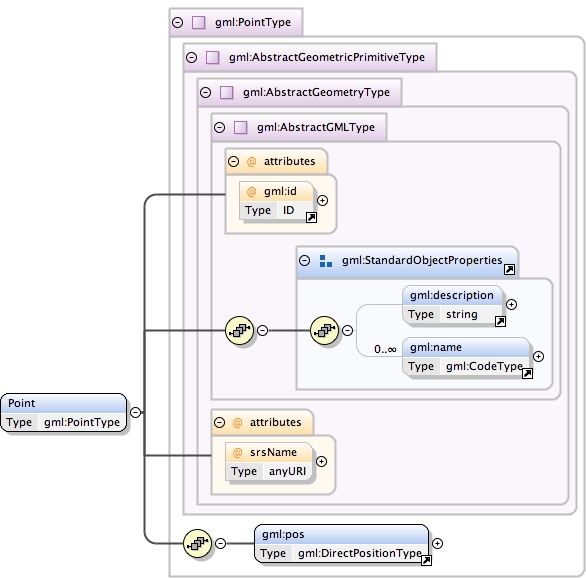
Task: Click StandardObjectProperties blue group icon
Action: tap(326, 261)
